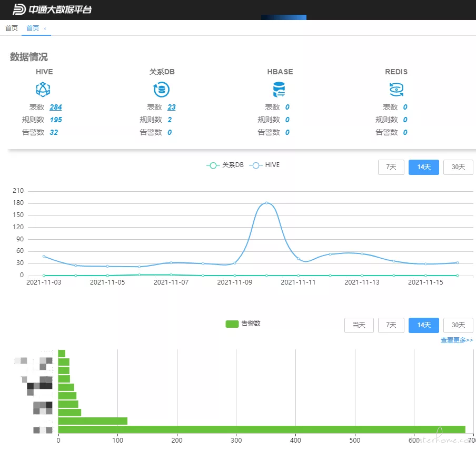
Task: Click the 中通大数据平台 logo icon
Action: tap(19, 9)
